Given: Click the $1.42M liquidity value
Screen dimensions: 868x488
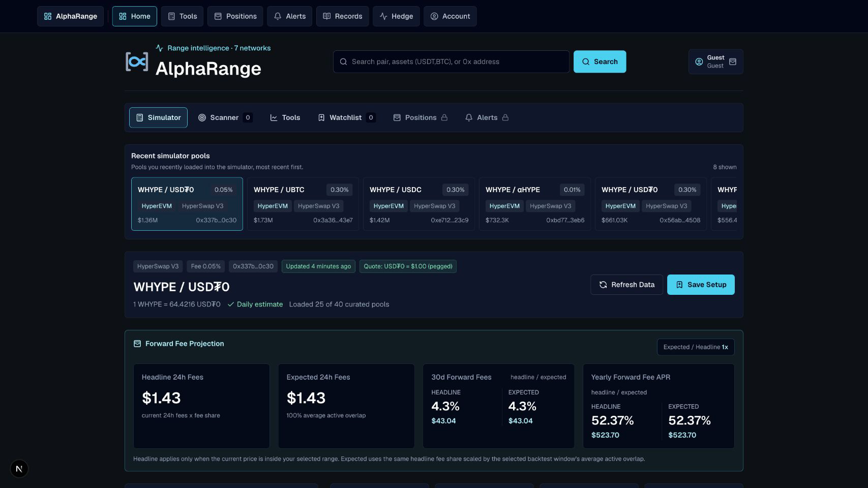Looking at the screenshot, I should [380, 220].
